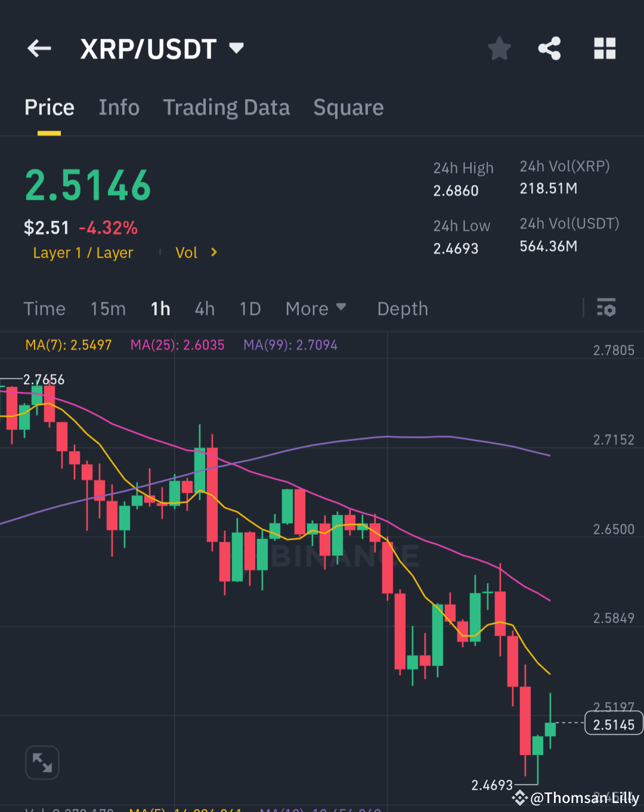Viewport: 644px width, 812px height.
Task: Switch to Depth chart view
Action: tap(402, 308)
